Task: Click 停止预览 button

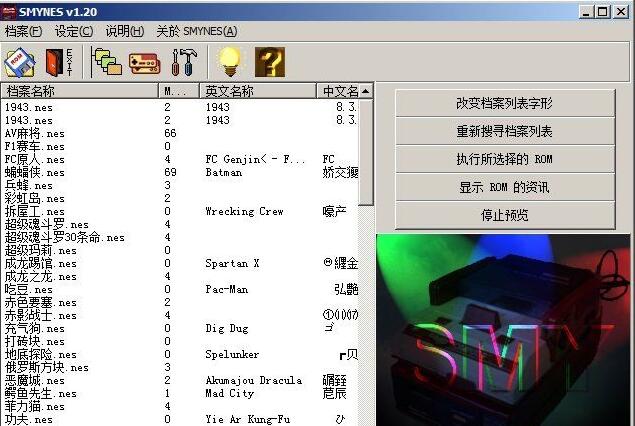Action: [505, 215]
